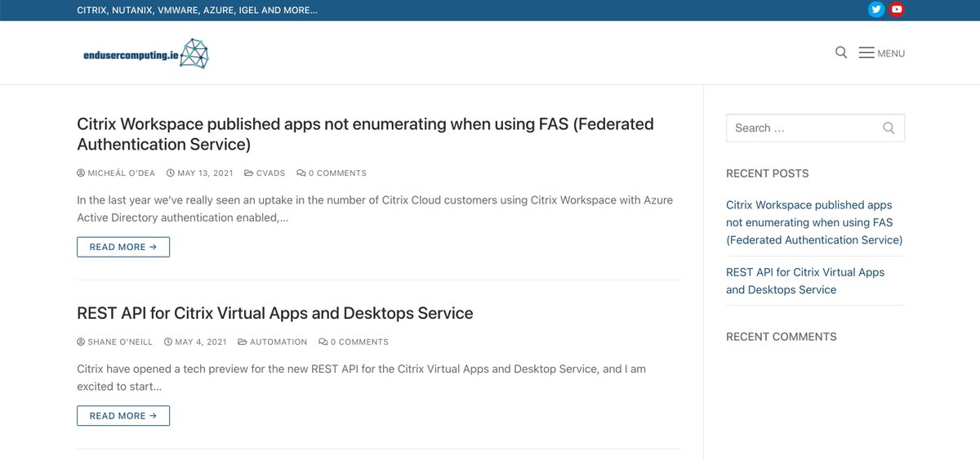Click Read More under FAS post
Image resolution: width=980 pixels, height=461 pixels.
pos(123,247)
